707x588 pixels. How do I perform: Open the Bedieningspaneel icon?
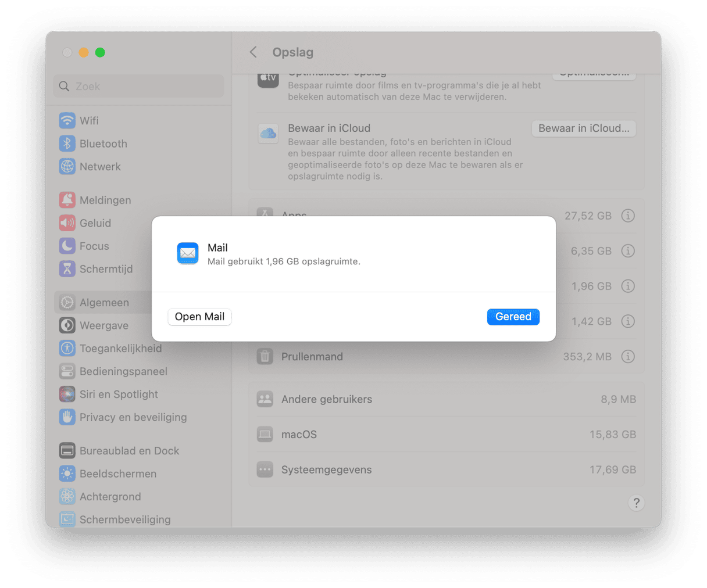[67, 371]
